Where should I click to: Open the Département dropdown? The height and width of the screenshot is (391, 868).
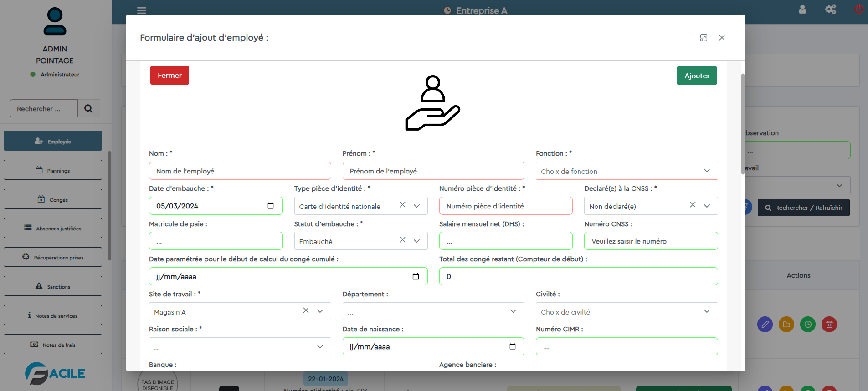click(x=433, y=312)
